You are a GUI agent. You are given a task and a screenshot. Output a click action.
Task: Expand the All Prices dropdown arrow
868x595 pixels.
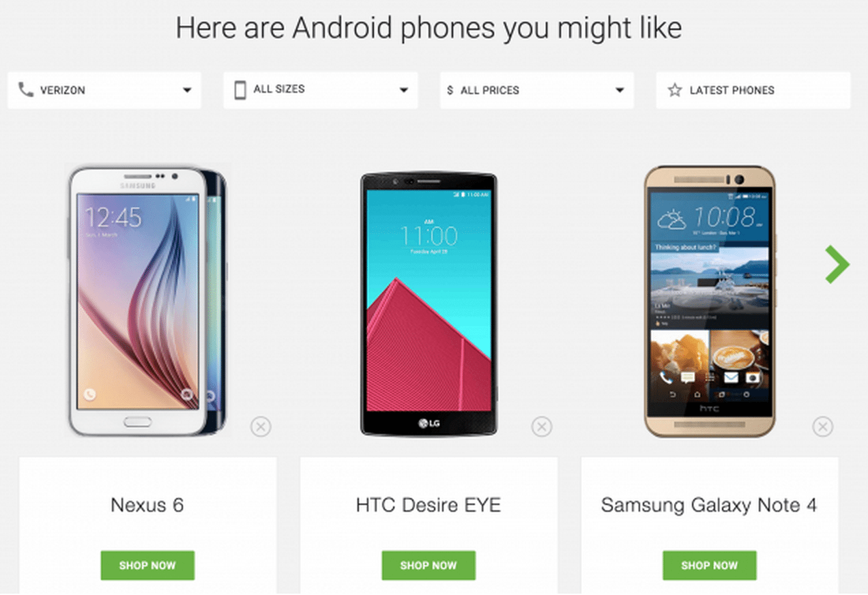(x=620, y=90)
